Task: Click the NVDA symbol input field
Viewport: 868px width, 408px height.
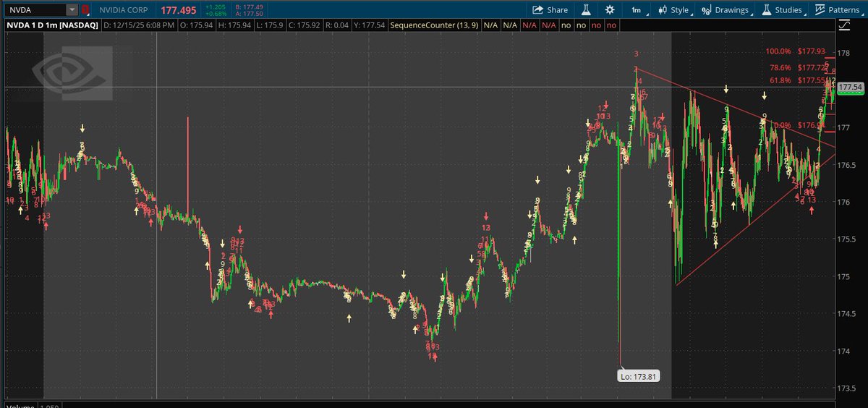Action: point(36,10)
